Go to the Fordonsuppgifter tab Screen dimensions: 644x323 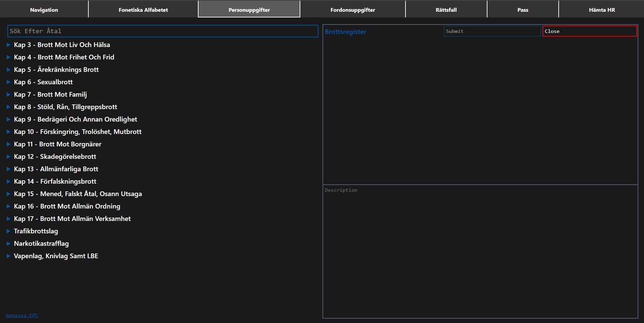[352, 10]
